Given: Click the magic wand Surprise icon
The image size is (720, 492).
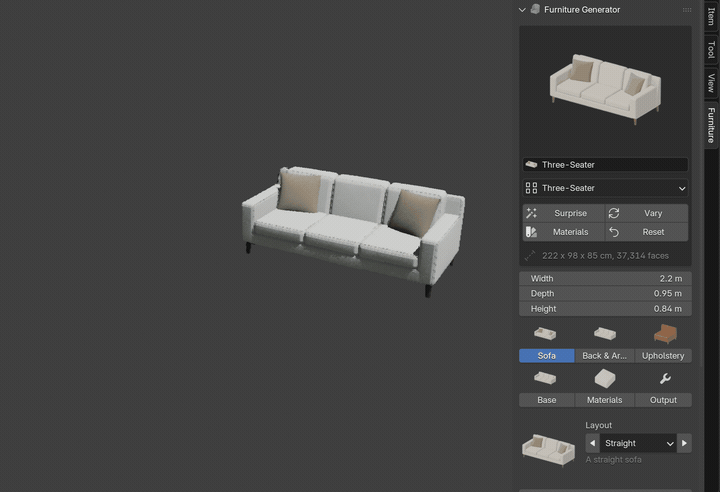Looking at the screenshot, I should click(x=531, y=213).
